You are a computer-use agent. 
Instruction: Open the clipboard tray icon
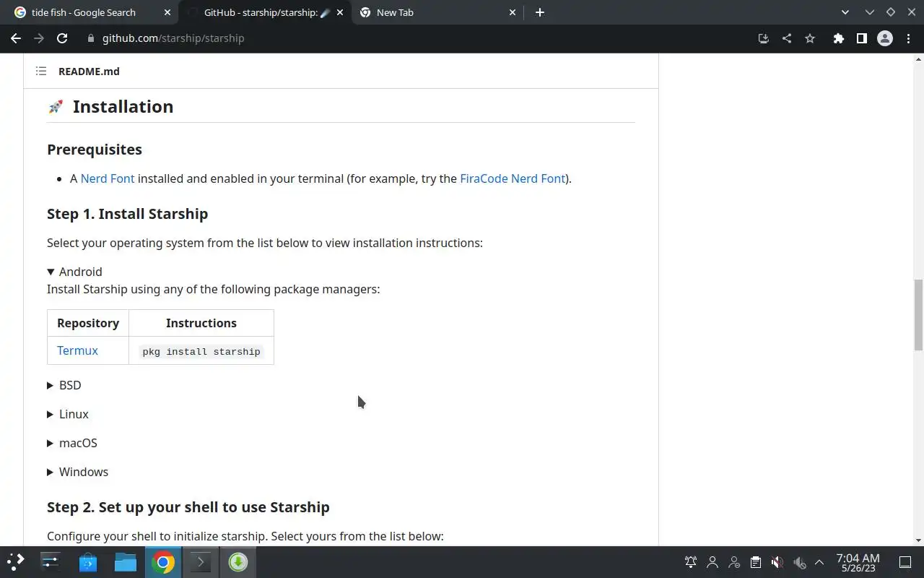(x=755, y=562)
